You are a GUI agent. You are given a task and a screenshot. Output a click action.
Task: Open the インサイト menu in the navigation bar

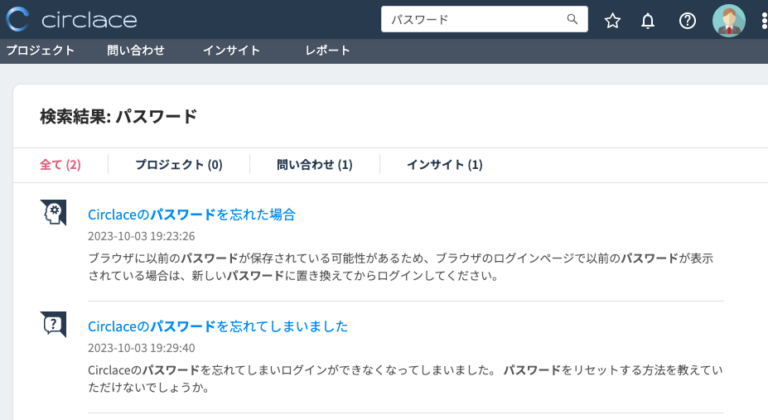click(x=231, y=51)
